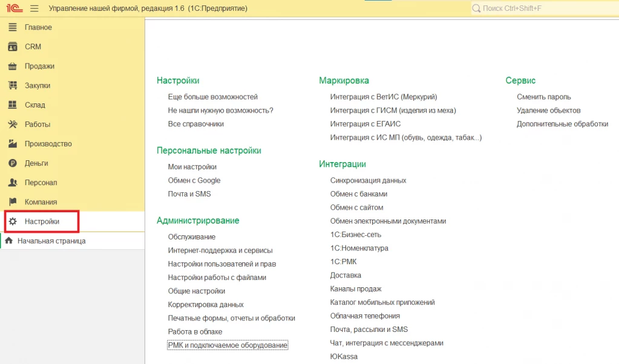Open the hamburger main menu icon
The width and height of the screenshot is (619, 364).
pyautogui.click(x=34, y=8)
